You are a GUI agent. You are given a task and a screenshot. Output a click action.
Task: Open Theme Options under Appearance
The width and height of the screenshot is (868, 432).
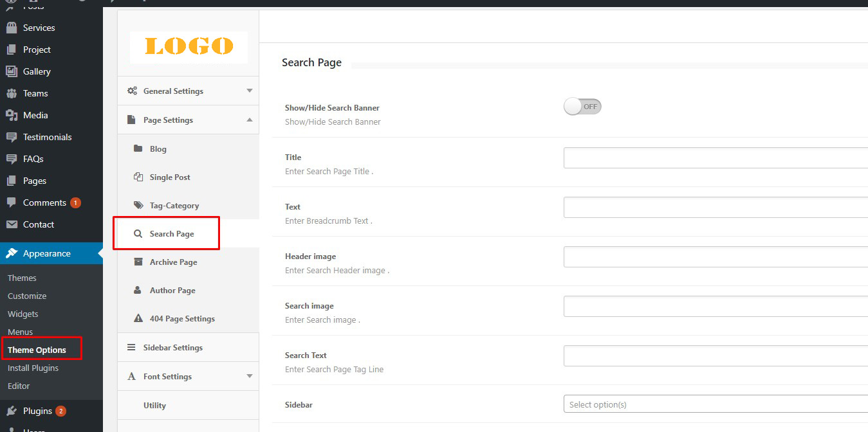pyautogui.click(x=37, y=350)
